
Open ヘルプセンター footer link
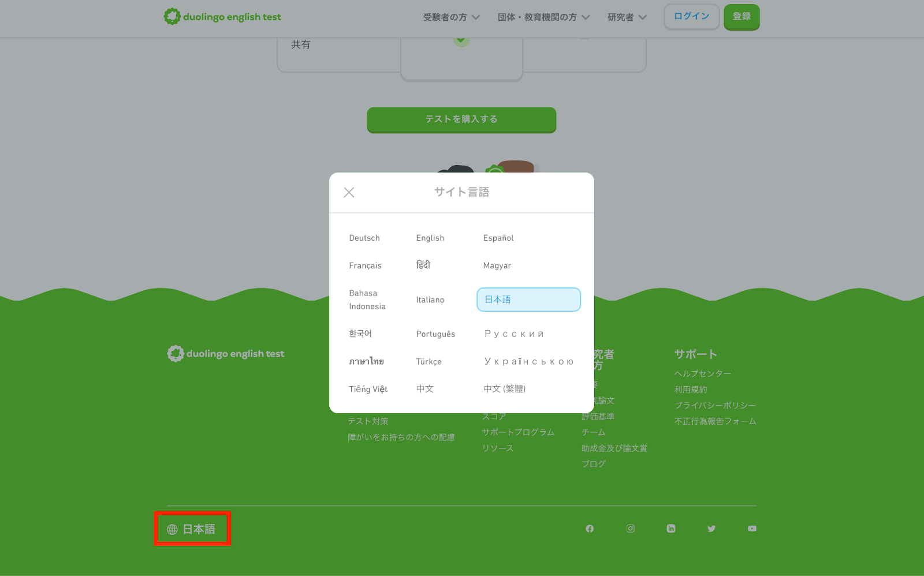tap(703, 373)
